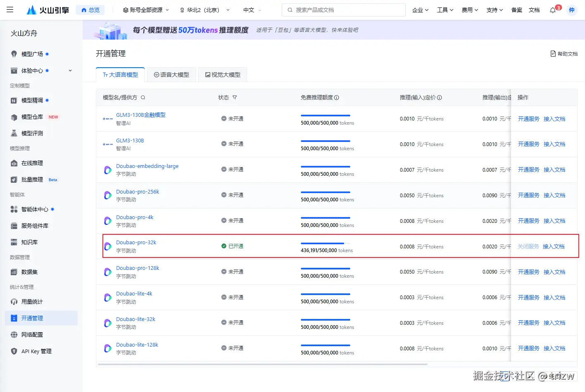Screen dimensions: 585x392
Task: Click the 数据集 sidebar icon
Action: pyautogui.click(x=14, y=272)
